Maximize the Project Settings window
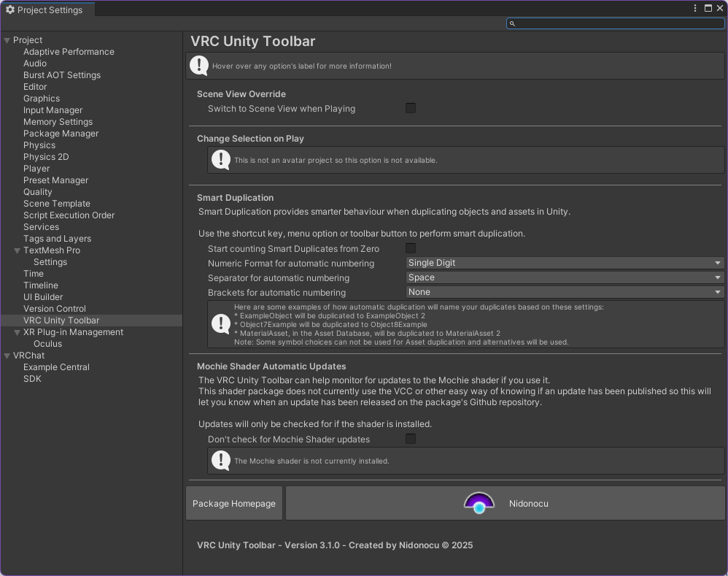 (x=708, y=8)
